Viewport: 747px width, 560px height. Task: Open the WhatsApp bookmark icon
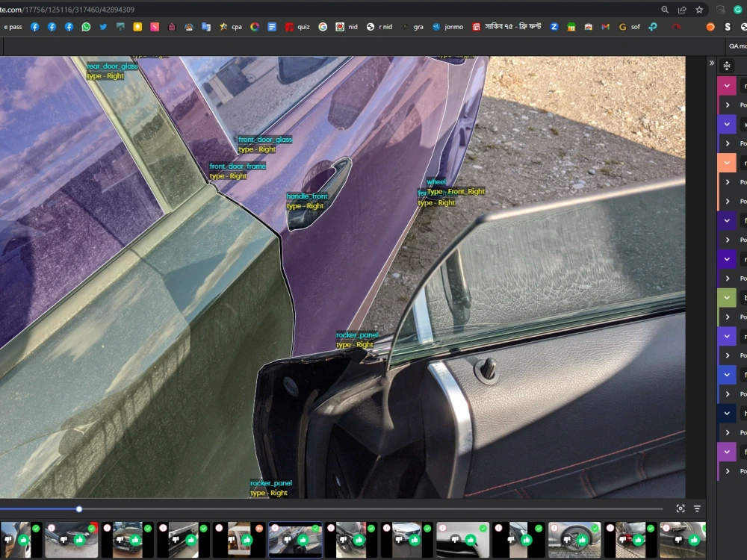(86, 27)
